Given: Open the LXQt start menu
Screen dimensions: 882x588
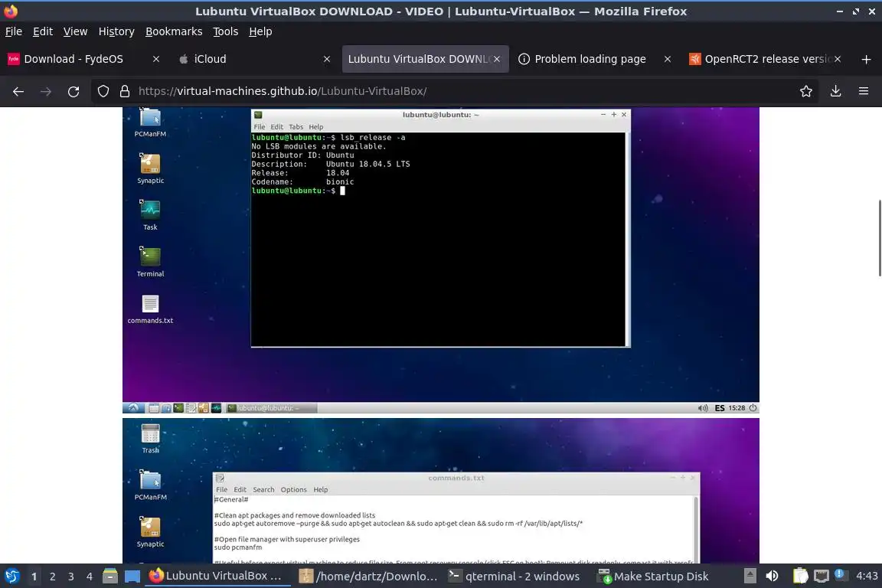Looking at the screenshot, I should tap(11, 577).
